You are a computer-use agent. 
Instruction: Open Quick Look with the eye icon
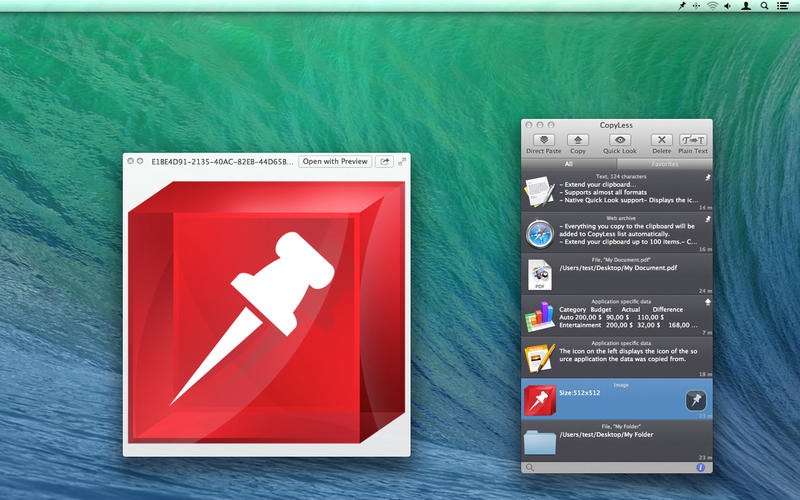pos(621,141)
